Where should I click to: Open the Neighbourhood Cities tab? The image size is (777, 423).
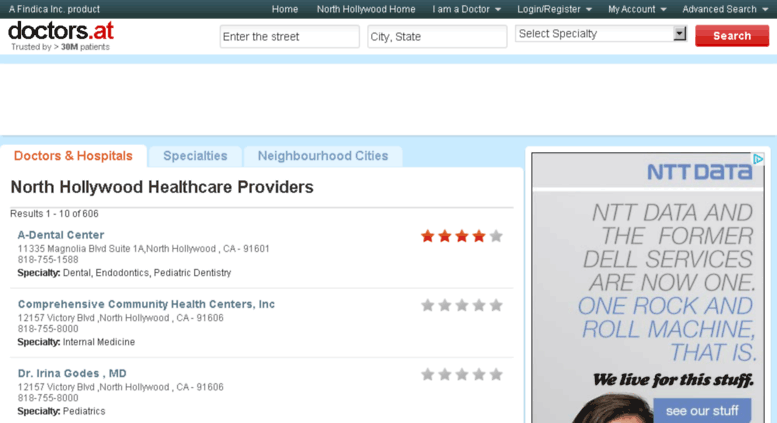pyautogui.click(x=323, y=156)
